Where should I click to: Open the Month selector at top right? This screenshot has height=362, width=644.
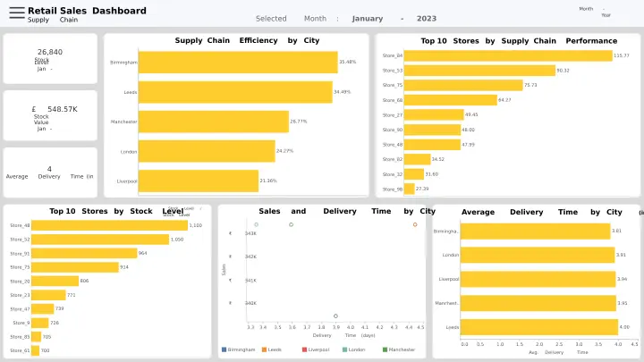(x=586, y=9)
